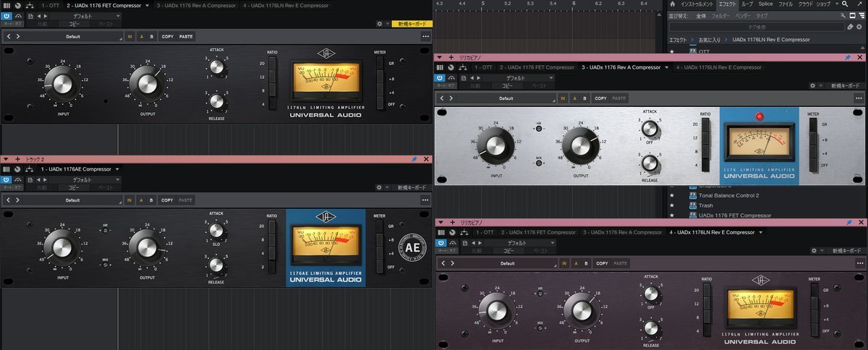
Task: Open 1176AE Compressor insert selector dropdown arrow
Action: tap(117, 168)
